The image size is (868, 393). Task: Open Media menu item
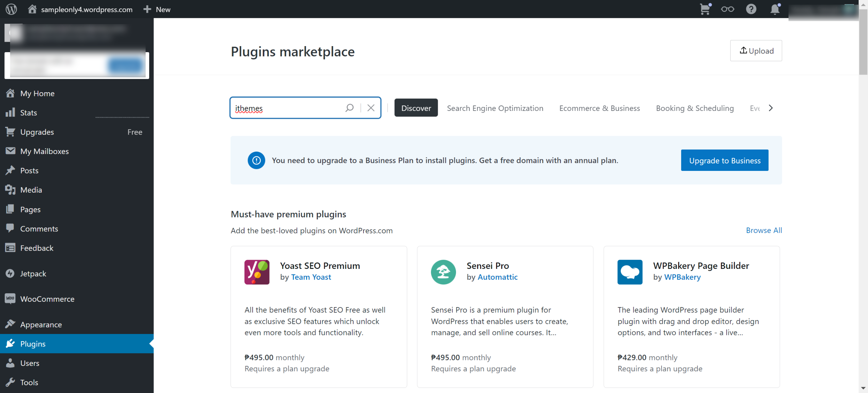tap(77, 190)
